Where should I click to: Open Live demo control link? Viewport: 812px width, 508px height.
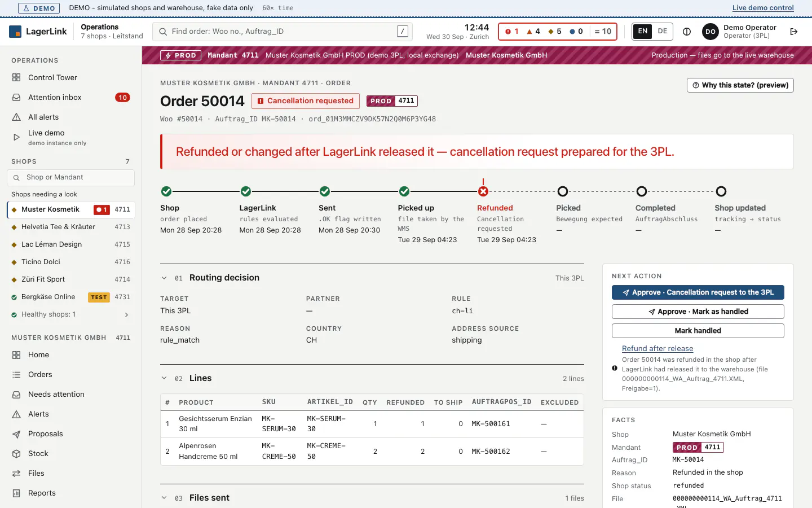(x=763, y=8)
